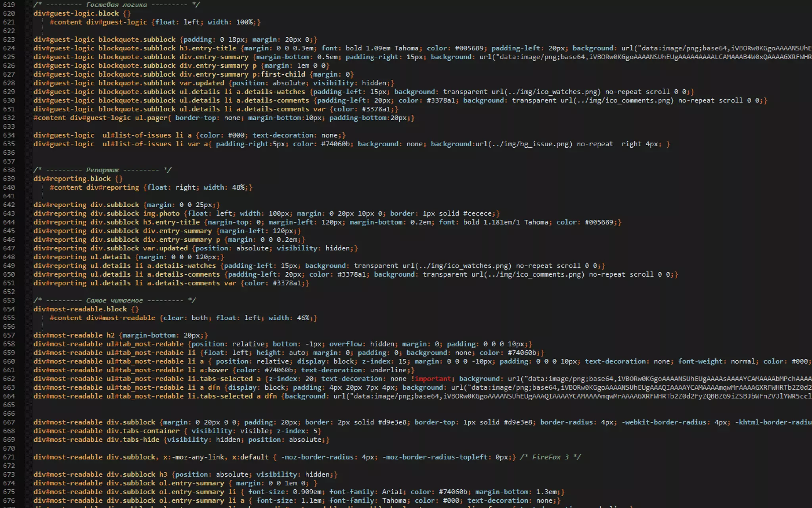Click the 'Гостевая логика' comment text
The height and width of the screenshot is (508, 812).
point(116,5)
